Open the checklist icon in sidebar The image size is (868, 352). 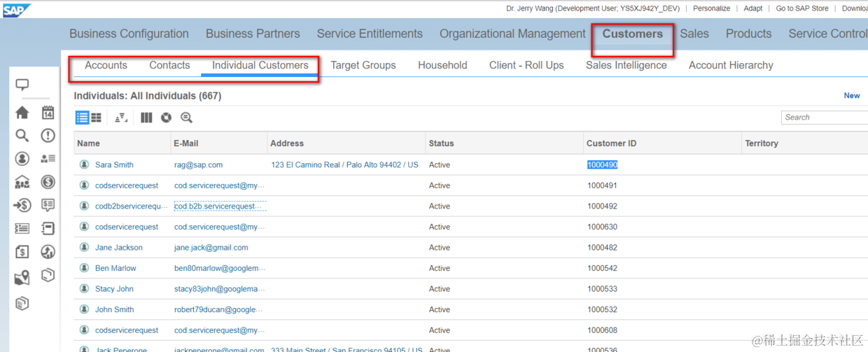coord(22,228)
